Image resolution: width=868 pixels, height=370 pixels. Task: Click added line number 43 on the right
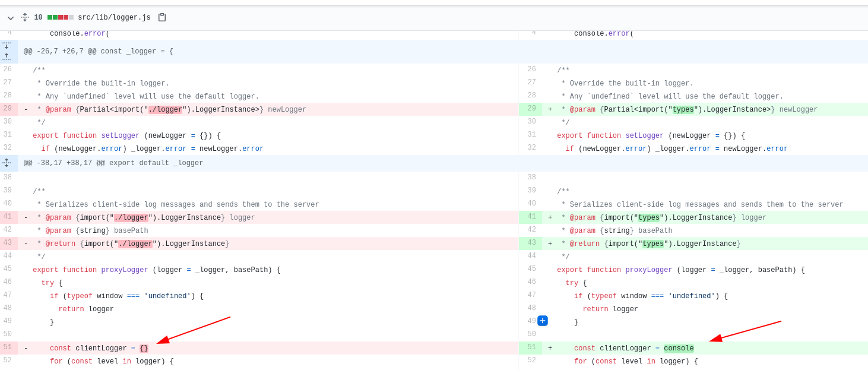pyautogui.click(x=531, y=243)
